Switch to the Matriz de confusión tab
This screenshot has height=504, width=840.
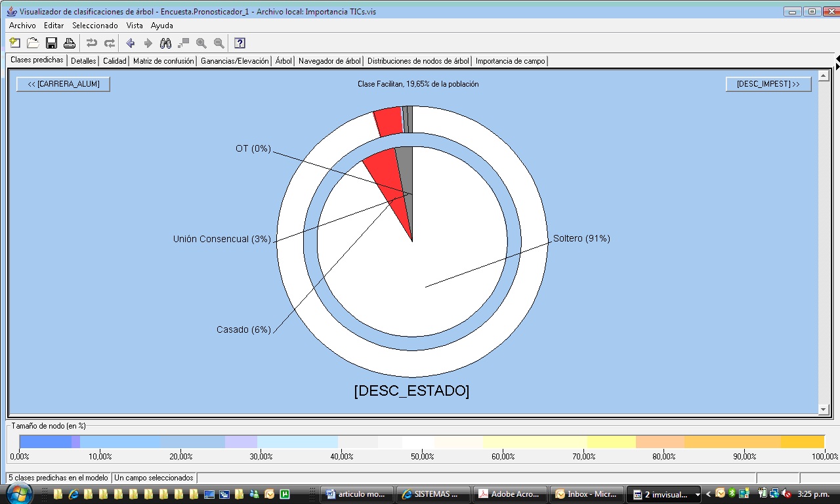[x=163, y=61]
